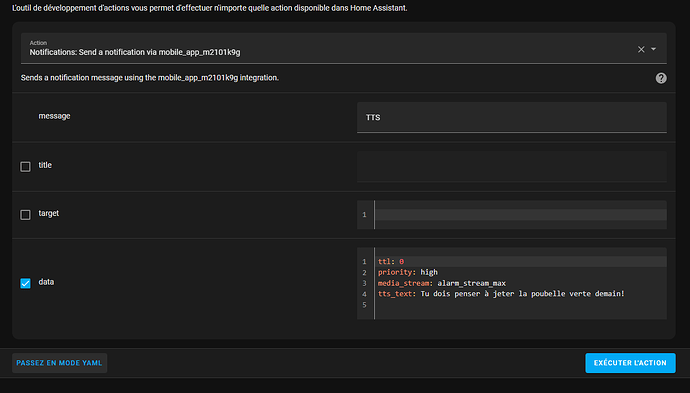
Task: Click the Action field showing mobile_app_m2101k9g notification
Action: click(343, 48)
